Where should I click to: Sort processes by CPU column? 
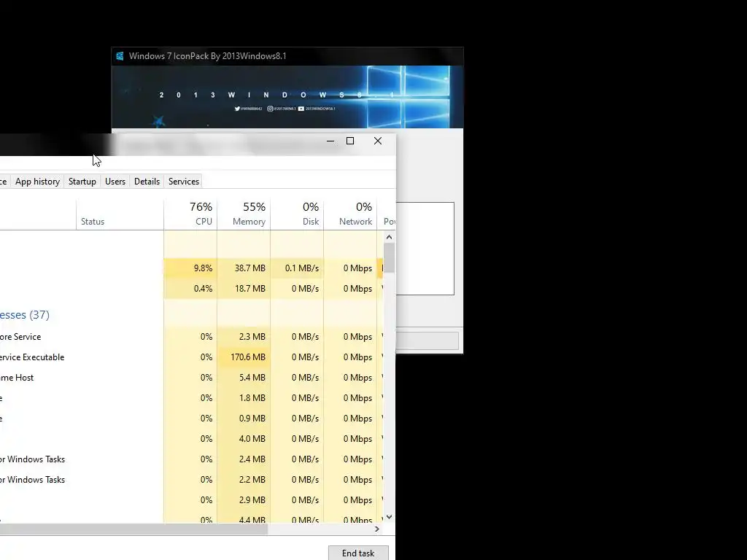click(190, 214)
